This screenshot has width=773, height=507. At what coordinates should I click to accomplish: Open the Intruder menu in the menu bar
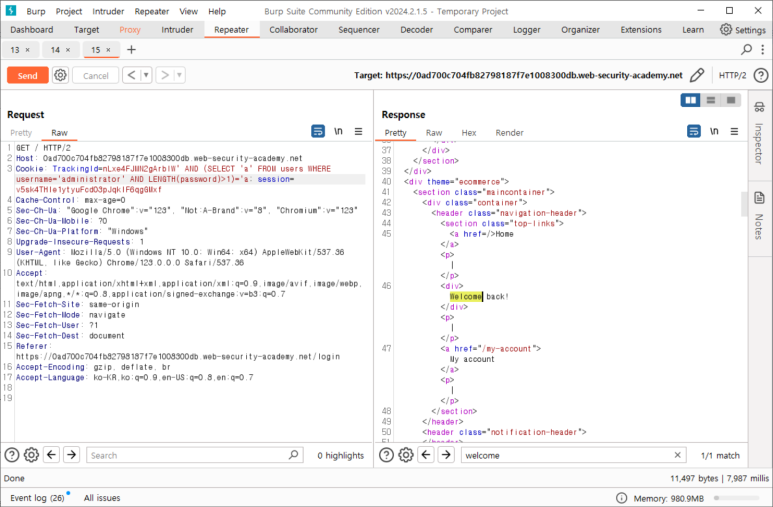[108, 11]
